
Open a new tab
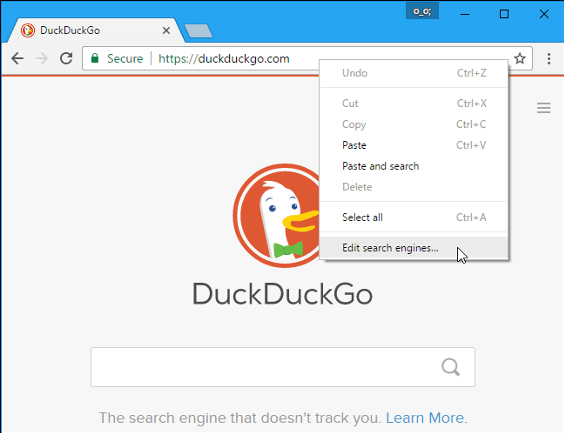coord(198,31)
